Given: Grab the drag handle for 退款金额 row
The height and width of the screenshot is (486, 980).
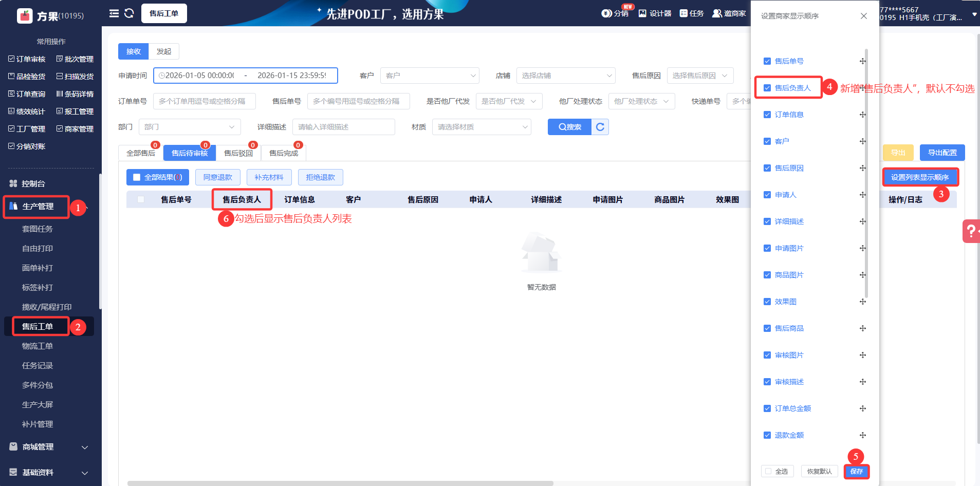Looking at the screenshot, I should point(863,435).
